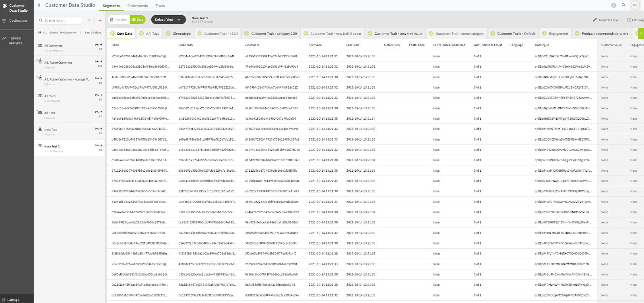The image size is (644, 303).
Task: Filter segment list by My Segments
Action: click(68, 33)
